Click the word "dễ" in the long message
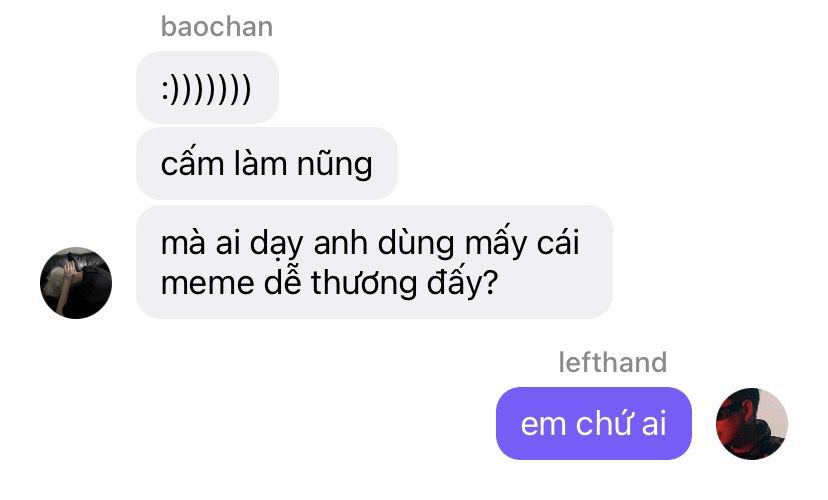The height and width of the screenshot is (500, 828). coord(283,282)
